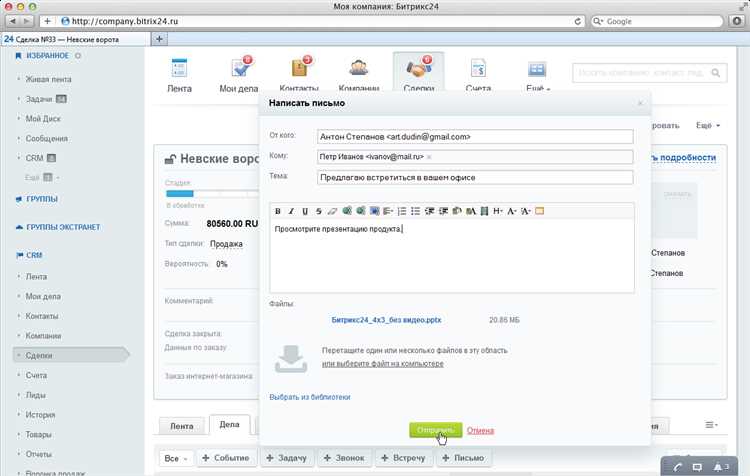Open Мои дела in the CRM top menu
The image size is (750, 476).
click(239, 75)
